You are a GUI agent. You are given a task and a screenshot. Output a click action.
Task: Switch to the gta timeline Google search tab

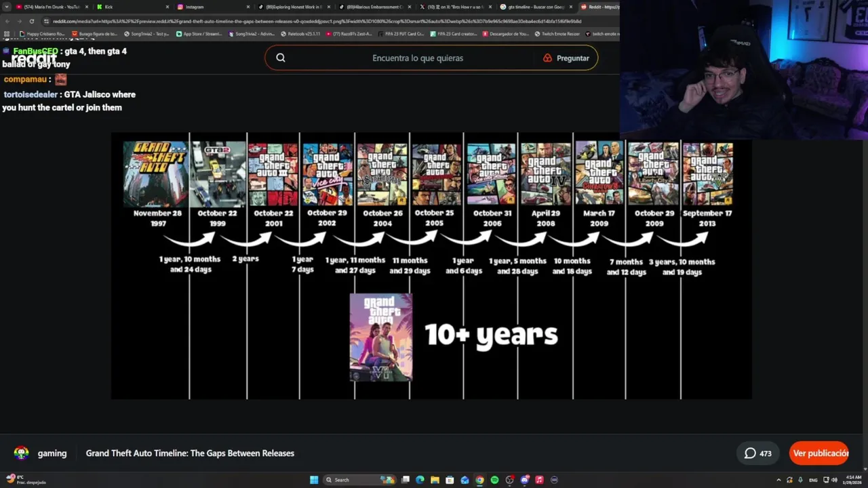point(536,7)
